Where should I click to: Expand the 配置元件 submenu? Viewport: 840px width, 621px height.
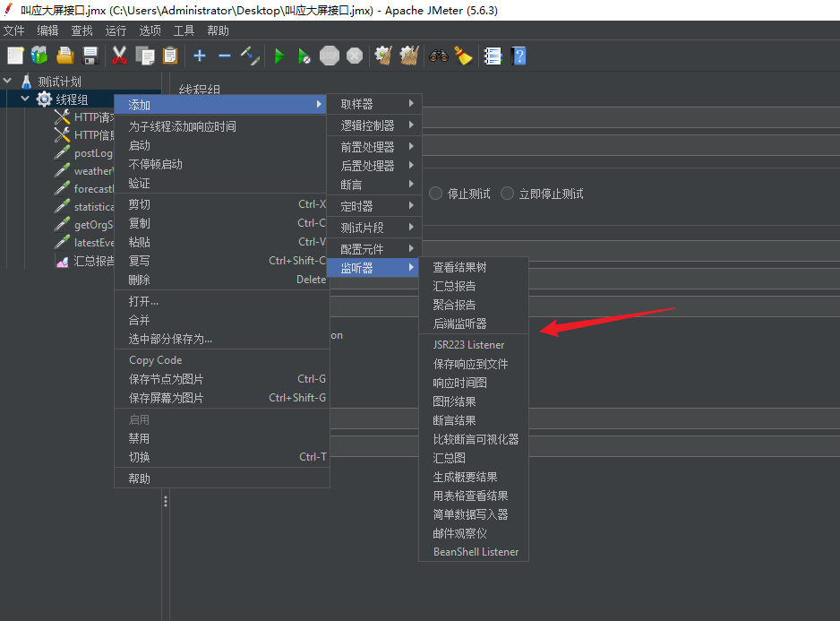coord(374,248)
